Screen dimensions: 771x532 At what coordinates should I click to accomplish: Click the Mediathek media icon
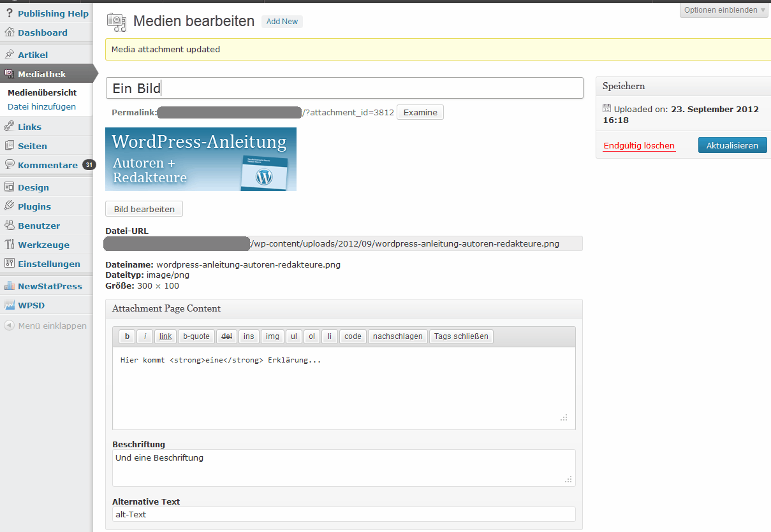pyautogui.click(x=9, y=74)
